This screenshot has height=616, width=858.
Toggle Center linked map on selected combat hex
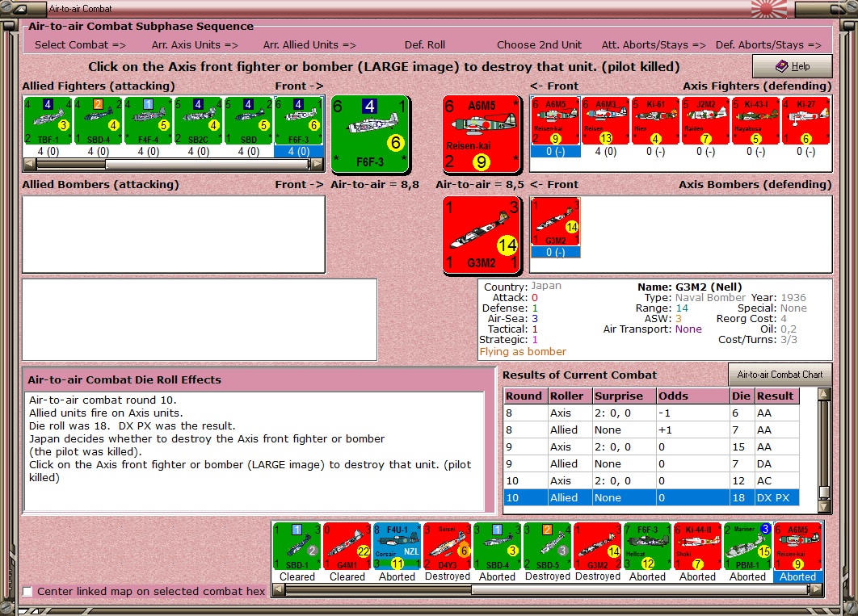tap(28, 592)
